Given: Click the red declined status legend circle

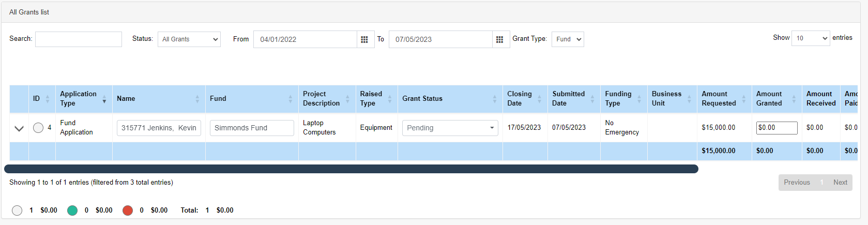Looking at the screenshot, I should [128, 211].
